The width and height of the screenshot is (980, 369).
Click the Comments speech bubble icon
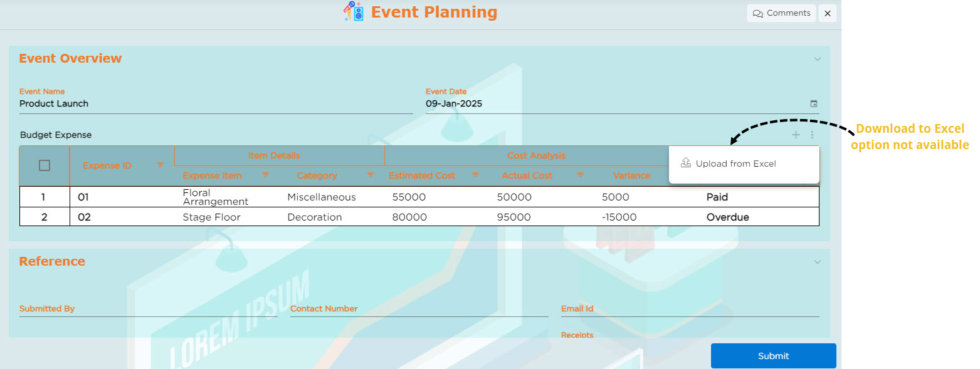pos(757,13)
